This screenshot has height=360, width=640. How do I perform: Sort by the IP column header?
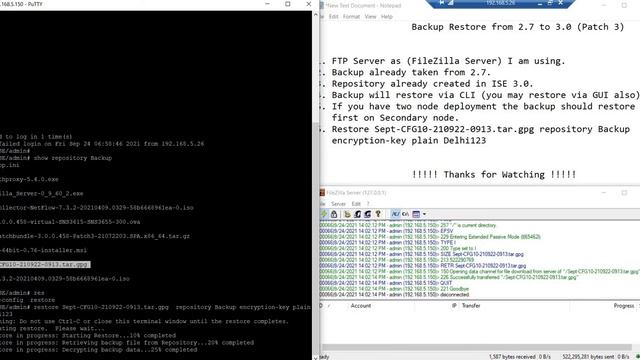click(454, 306)
